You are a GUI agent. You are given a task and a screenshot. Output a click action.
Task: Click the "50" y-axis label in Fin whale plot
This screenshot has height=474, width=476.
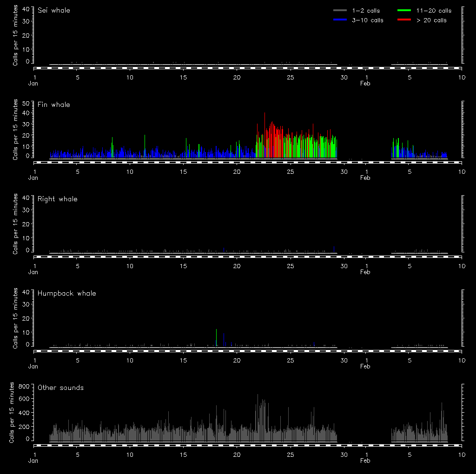(26, 103)
